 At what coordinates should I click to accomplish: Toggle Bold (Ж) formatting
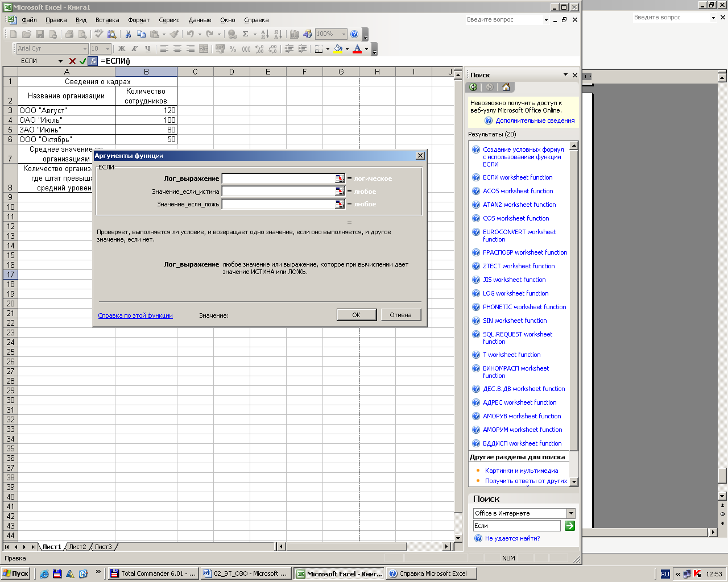click(x=122, y=49)
